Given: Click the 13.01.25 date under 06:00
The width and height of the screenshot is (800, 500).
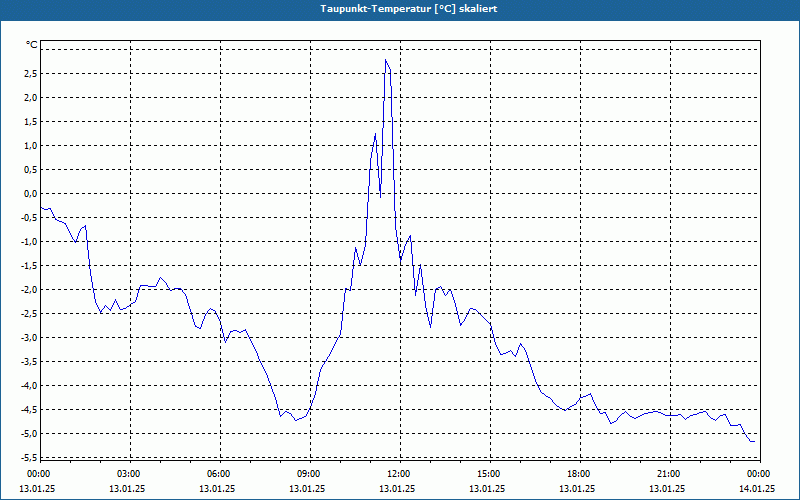Looking at the screenshot, I should click(217, 488).
